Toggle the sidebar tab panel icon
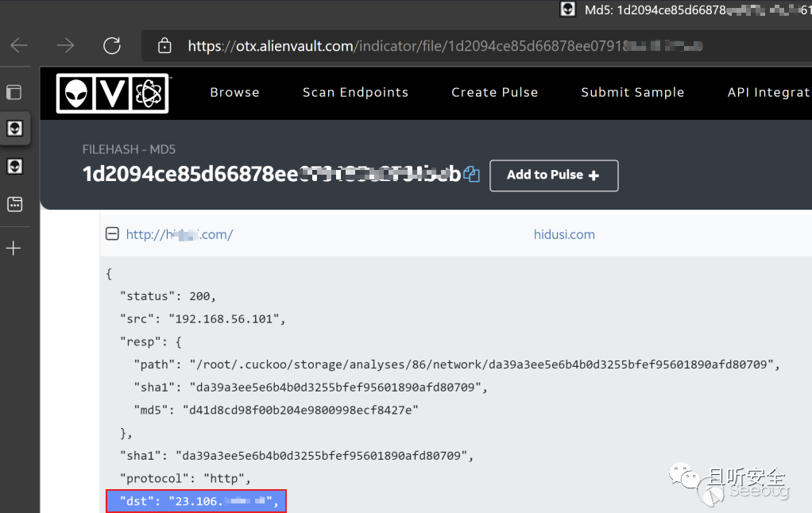The width and height of the screenshot is (812, 513). (14, 93)
